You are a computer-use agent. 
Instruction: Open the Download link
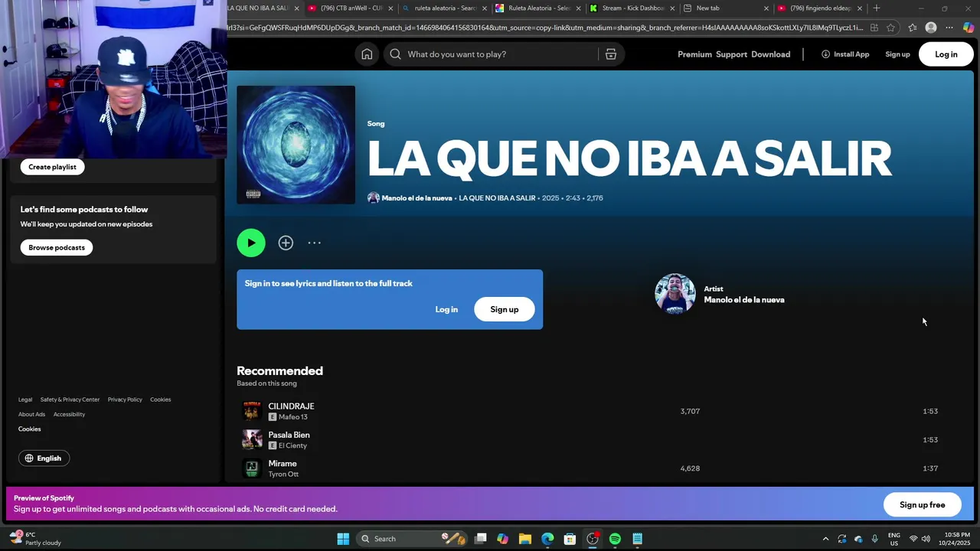tap(770, 54)
